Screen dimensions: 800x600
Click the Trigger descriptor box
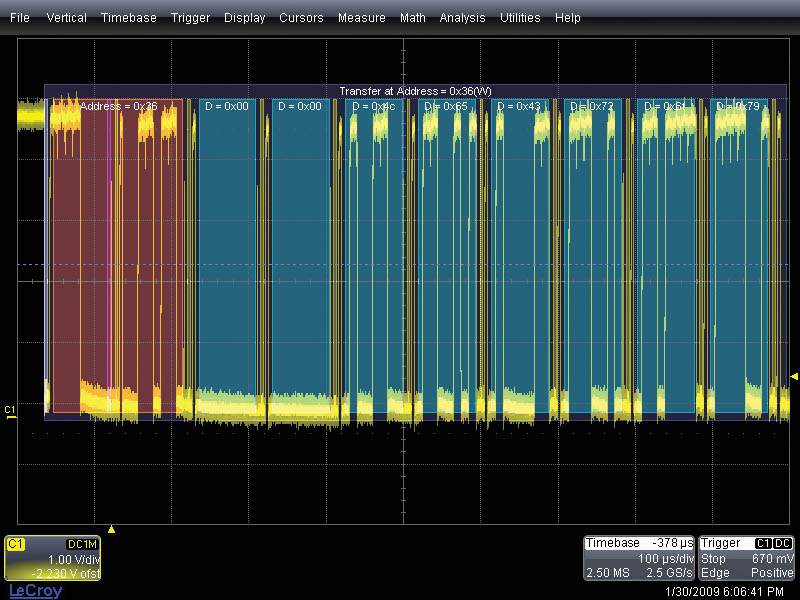coord(746,558)
